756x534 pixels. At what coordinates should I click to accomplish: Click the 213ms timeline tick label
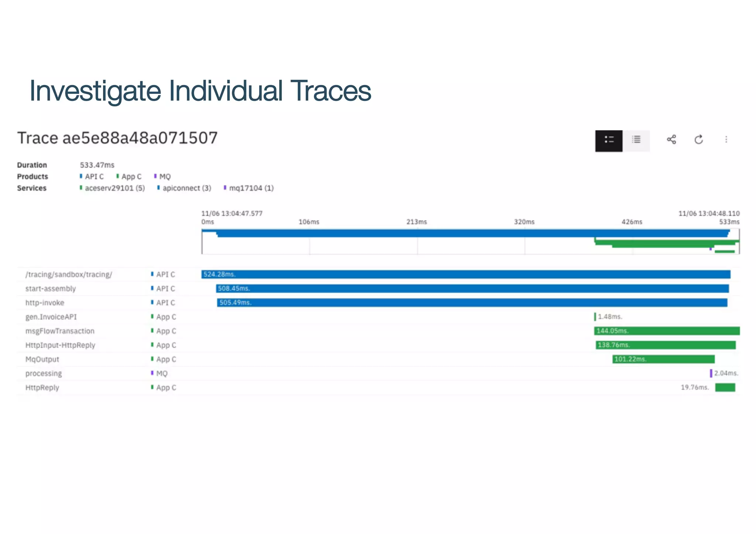coord(417,222)
